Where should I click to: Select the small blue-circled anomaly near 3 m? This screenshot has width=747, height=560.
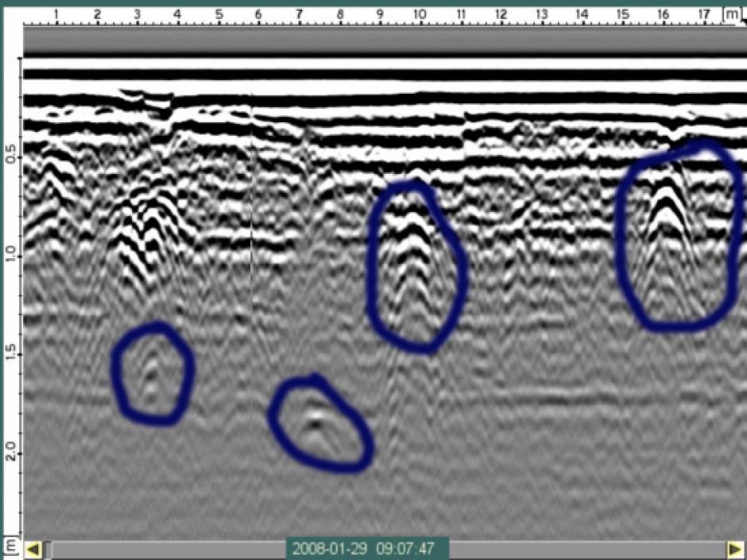(153, 373)
